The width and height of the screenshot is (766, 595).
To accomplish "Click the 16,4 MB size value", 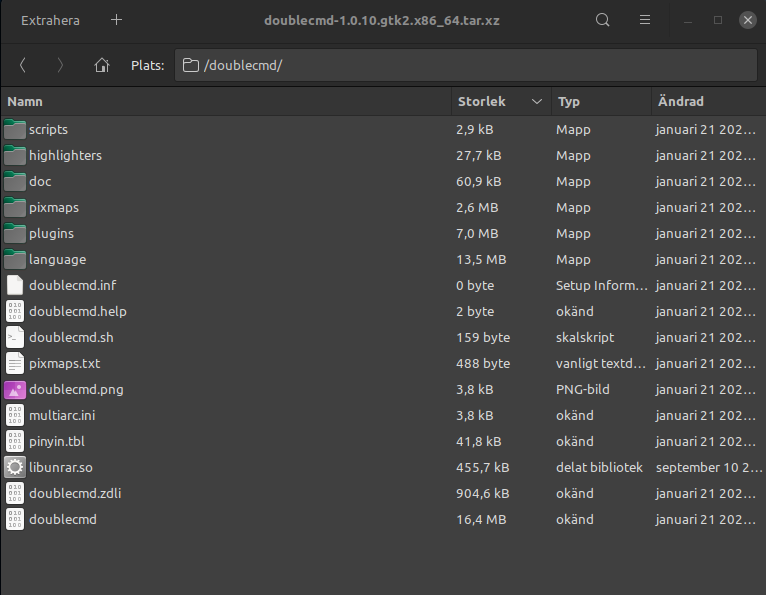I will pyautogui.click(x=481, y=519).
